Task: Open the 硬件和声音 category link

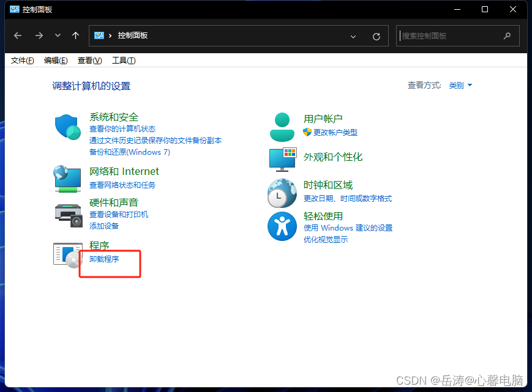Action: 114,202
